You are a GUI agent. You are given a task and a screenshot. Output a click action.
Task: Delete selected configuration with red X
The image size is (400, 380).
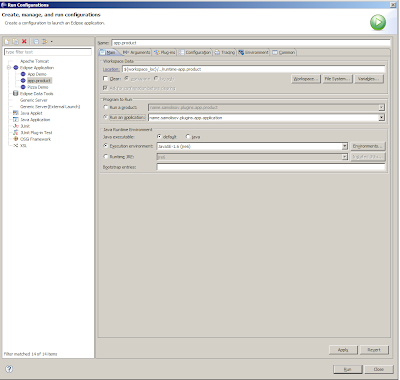[x=24, y=42]
